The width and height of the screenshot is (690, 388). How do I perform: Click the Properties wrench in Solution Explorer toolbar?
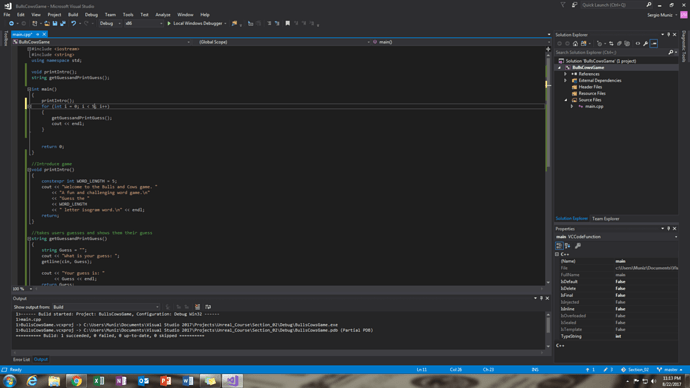tap(646, 44)
